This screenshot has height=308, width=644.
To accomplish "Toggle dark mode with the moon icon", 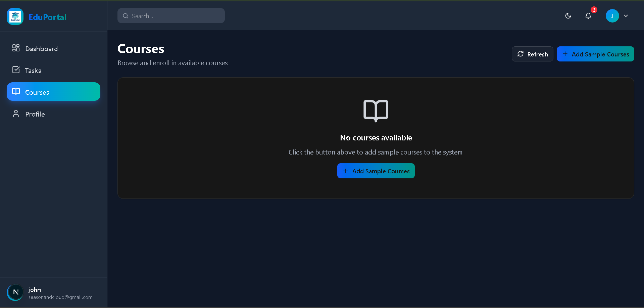I will tap(568, 16).
